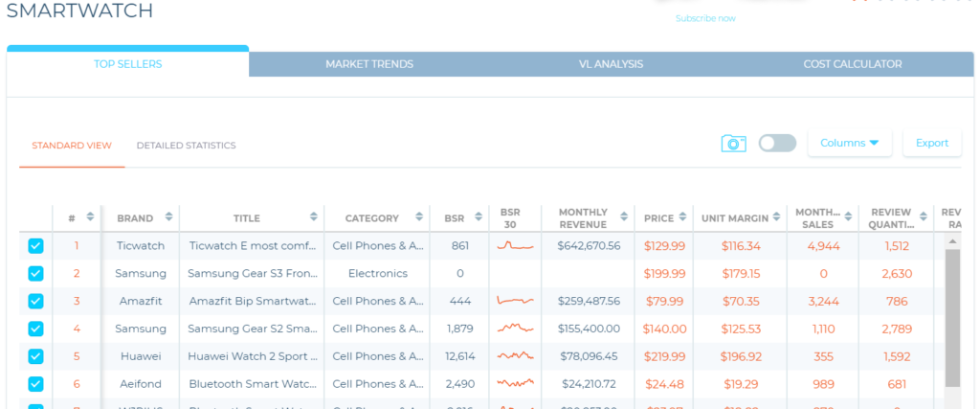
Task: Select the Standard View tab
Action: click(x=72, y=146)
